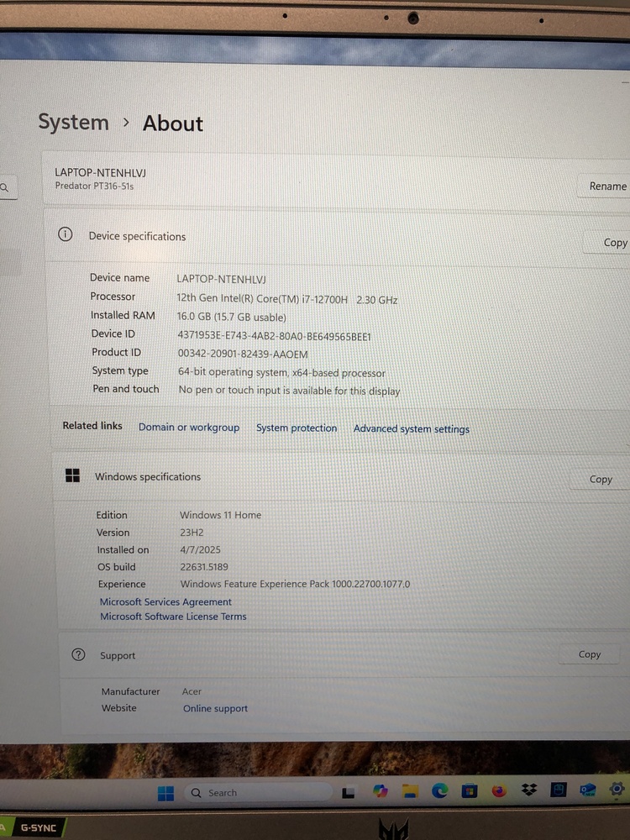Open System protection link
Viewport: 630px width, 840px height.
click(x=297, y=428)
